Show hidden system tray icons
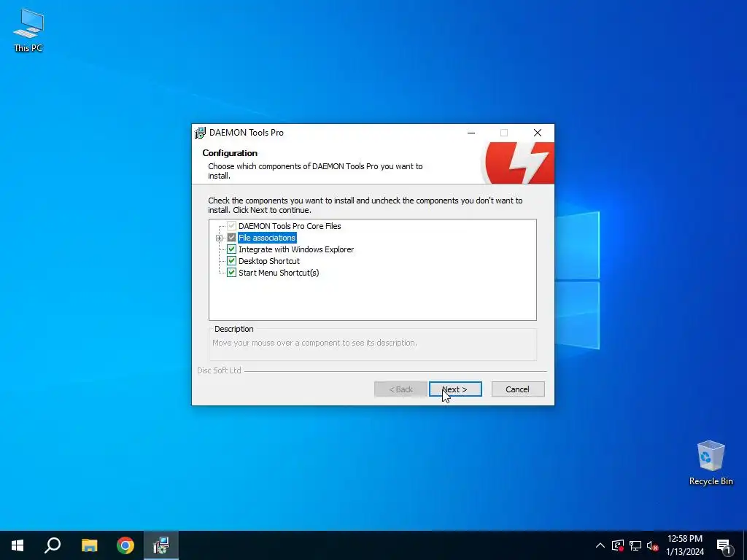The image size is (747, 560). (600, 545)
